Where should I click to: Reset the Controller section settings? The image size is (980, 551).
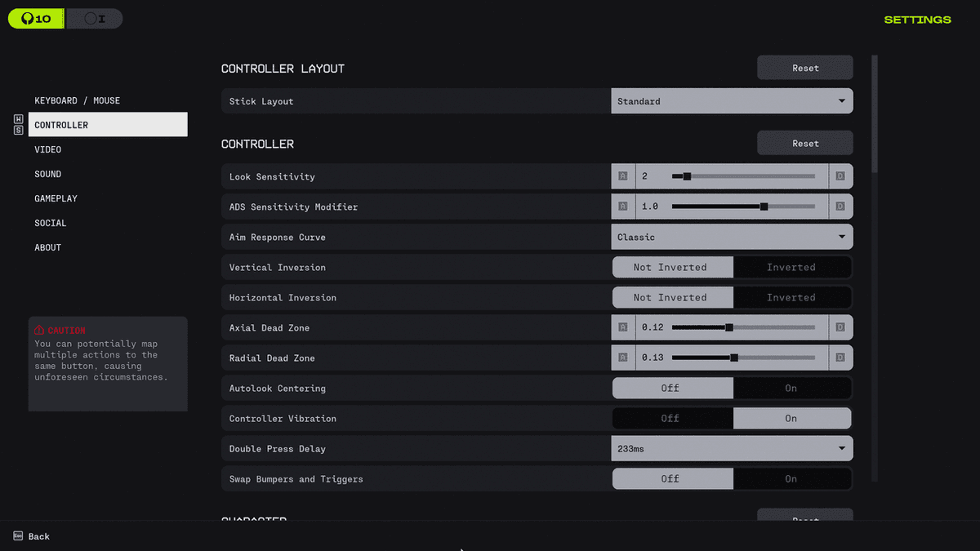804,143
